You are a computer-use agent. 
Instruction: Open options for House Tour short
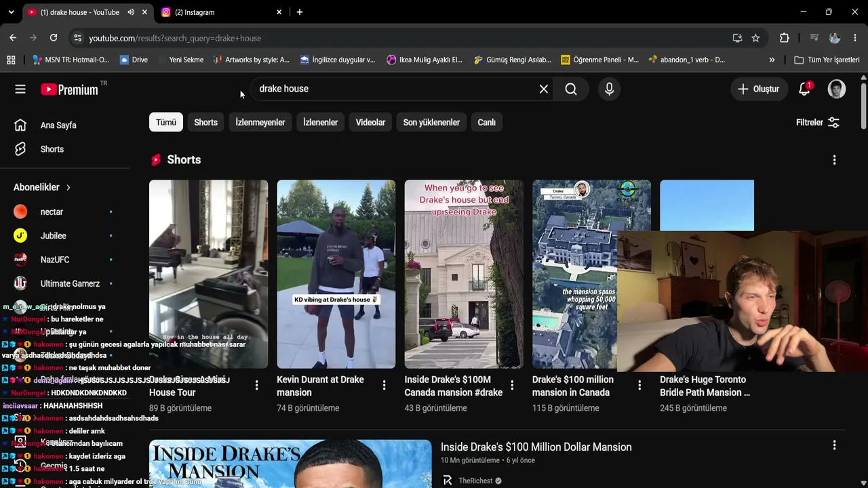256,386
